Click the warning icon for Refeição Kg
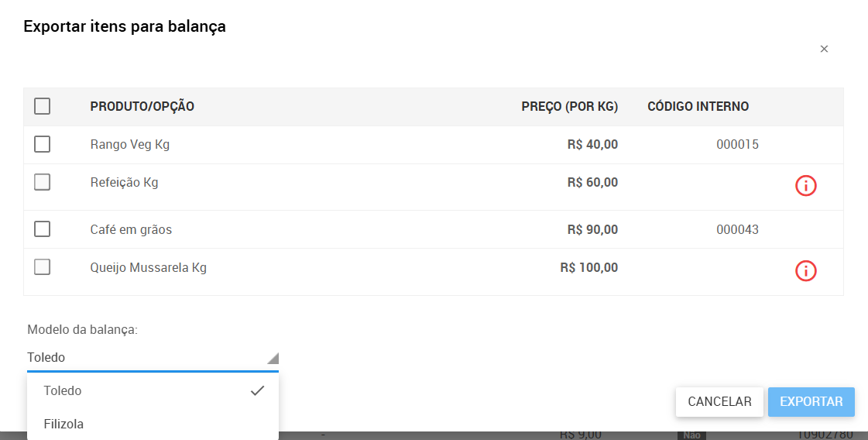Viewport: 868px width, 440px height. (806, 186)
